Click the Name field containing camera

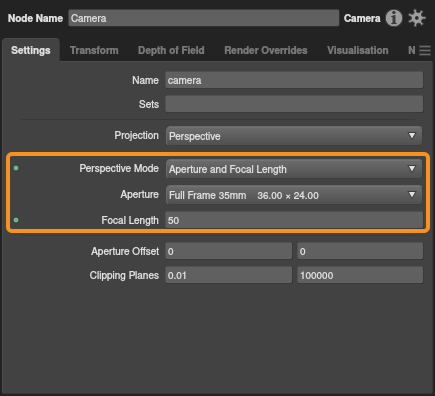point(294,80)
